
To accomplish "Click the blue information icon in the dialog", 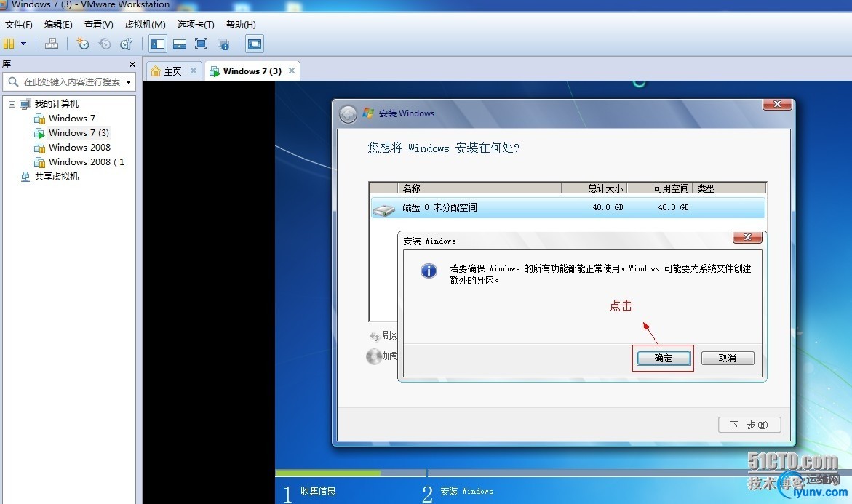I will pyautogui.click(x=429, y=271).
